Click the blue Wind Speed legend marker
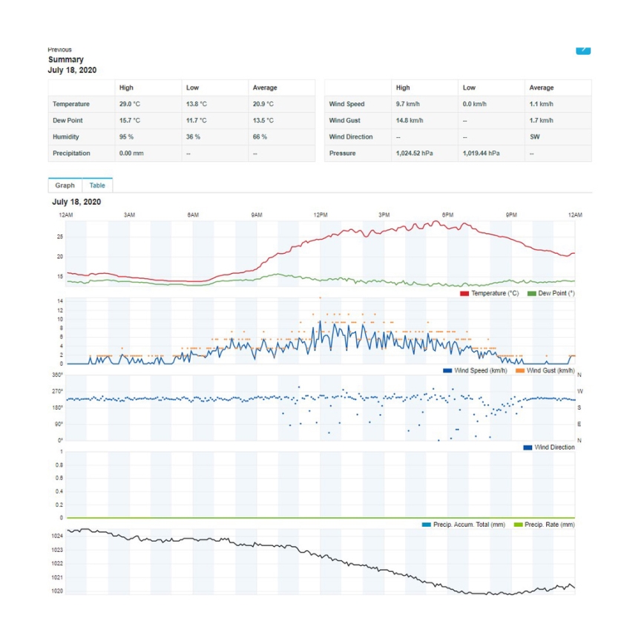Image resolution: width=644 pixels, height=644 pixels. pyautogui.click(x=447, y=370)
